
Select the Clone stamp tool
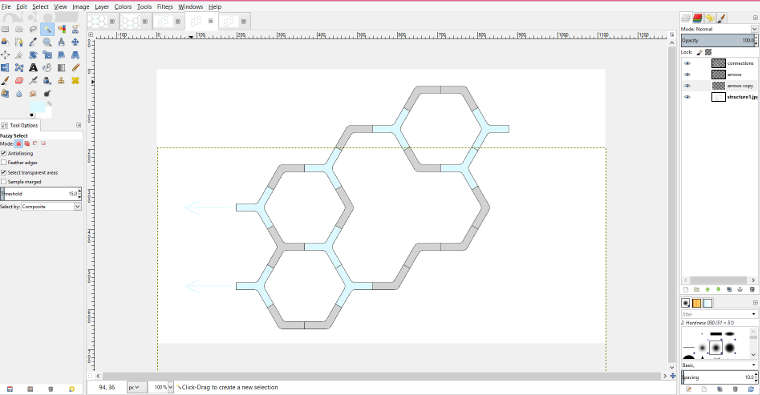(62, 80)
